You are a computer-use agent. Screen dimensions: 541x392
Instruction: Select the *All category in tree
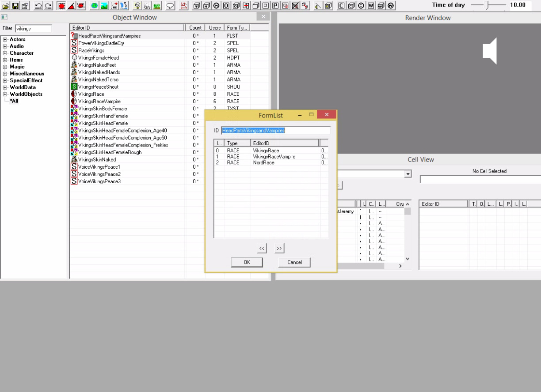(x=14, y=101)
